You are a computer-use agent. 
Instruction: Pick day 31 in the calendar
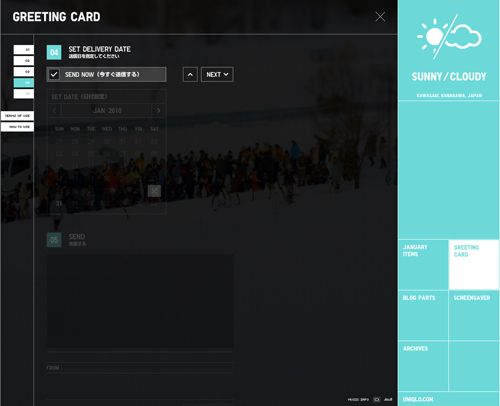coord(59,203)
